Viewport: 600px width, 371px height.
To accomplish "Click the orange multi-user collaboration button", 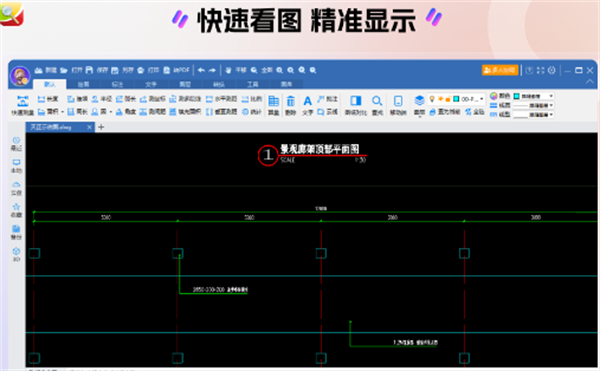I will pyautogui.click(x=500, y=70).
